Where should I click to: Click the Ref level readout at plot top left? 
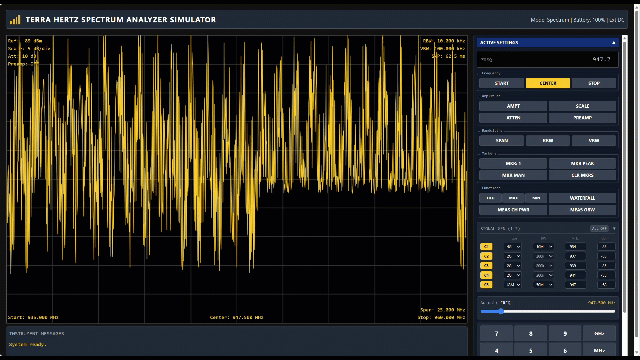(x=25, y=41)
